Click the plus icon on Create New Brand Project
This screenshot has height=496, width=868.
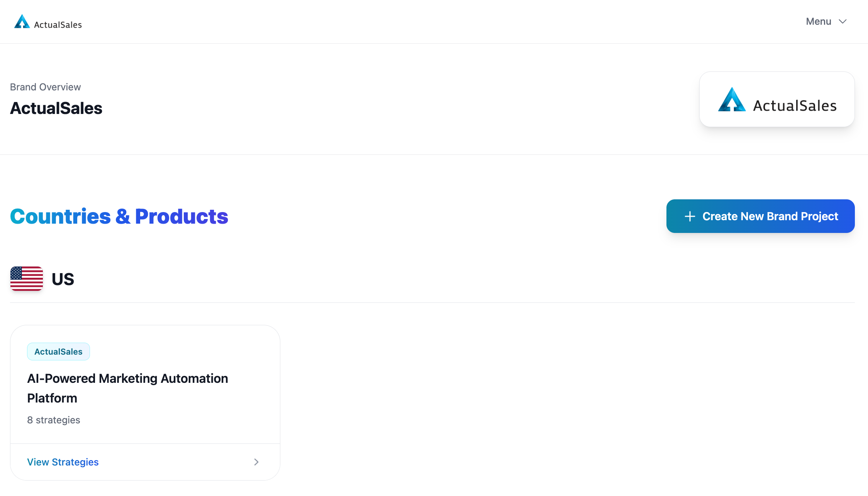click(690, 216)
